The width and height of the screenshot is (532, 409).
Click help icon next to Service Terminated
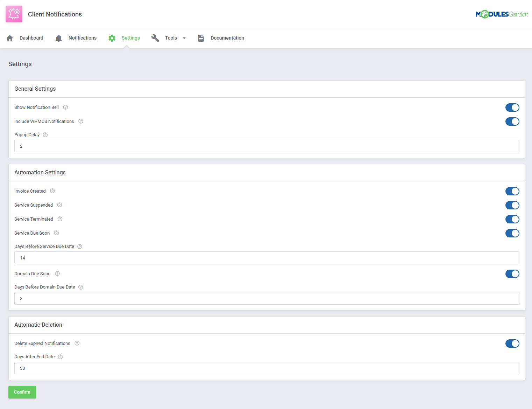click(60, 219)
